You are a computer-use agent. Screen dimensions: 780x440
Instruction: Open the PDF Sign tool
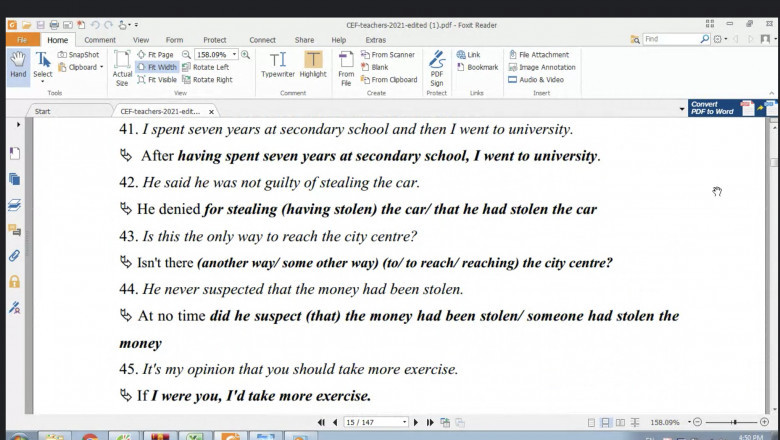coord(437,68)
